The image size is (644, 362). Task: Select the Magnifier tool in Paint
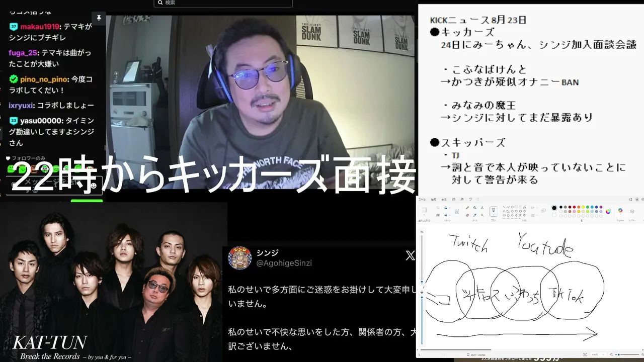(482, 215)
